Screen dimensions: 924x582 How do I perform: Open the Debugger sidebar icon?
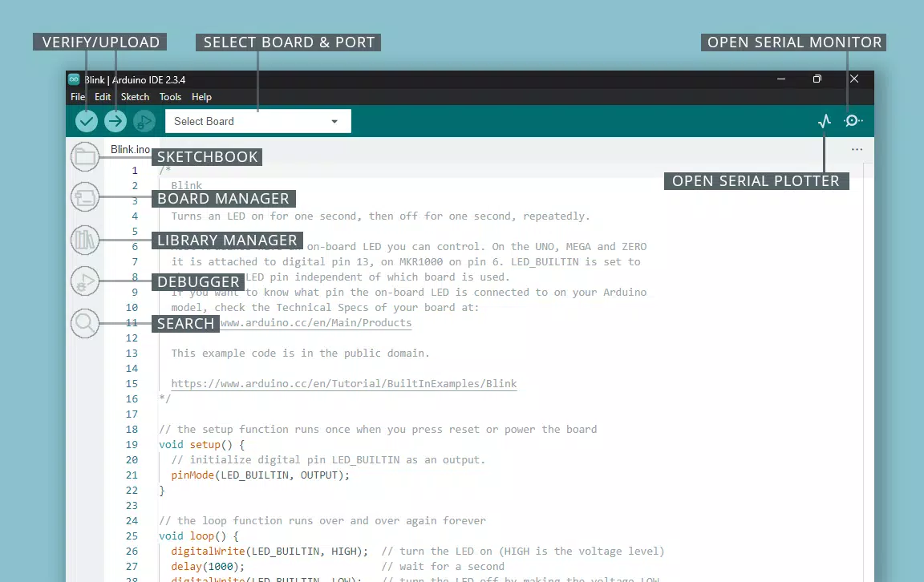pos(85,281)
